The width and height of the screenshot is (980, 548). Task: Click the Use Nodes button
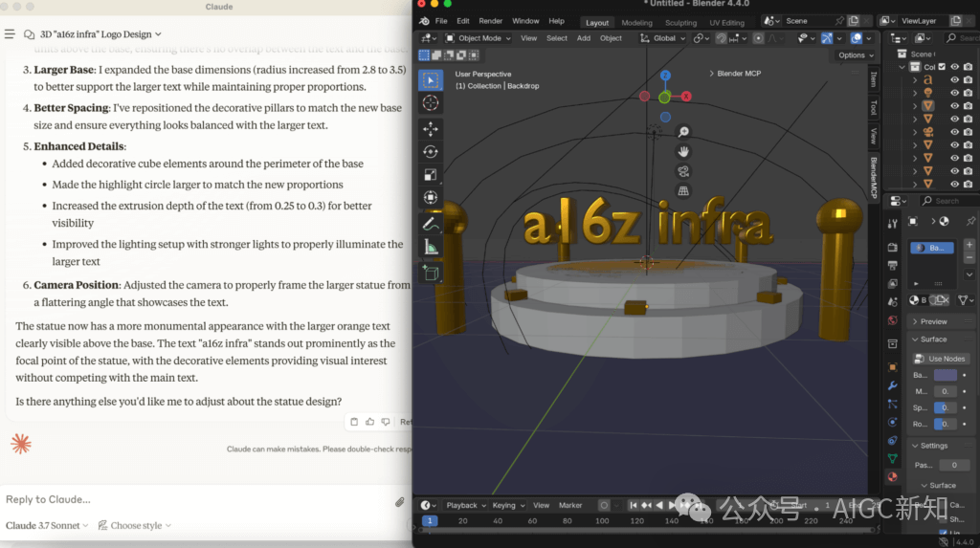click(x=940, y=359)
